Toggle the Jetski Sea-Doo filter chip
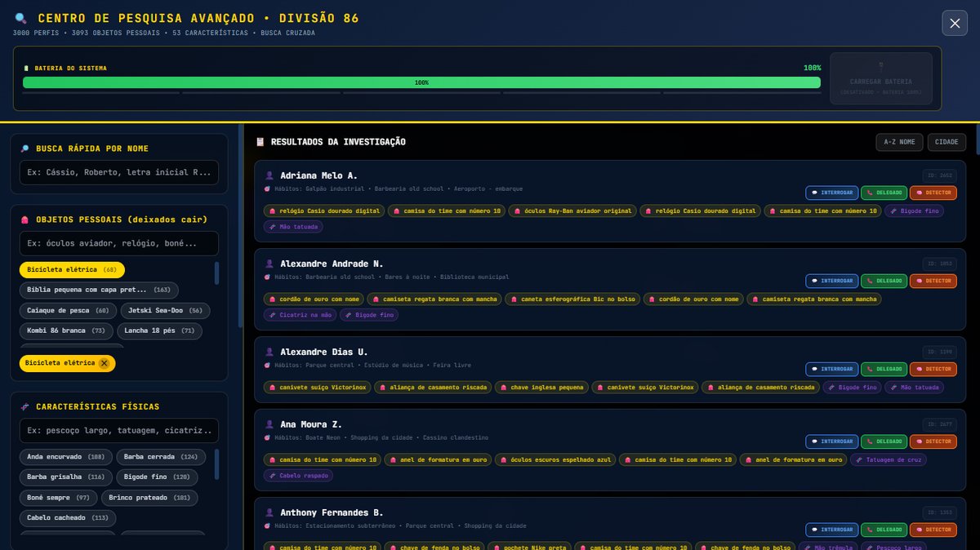The height and width of the screenshot is (550, 980). click(x=165, y=311)
